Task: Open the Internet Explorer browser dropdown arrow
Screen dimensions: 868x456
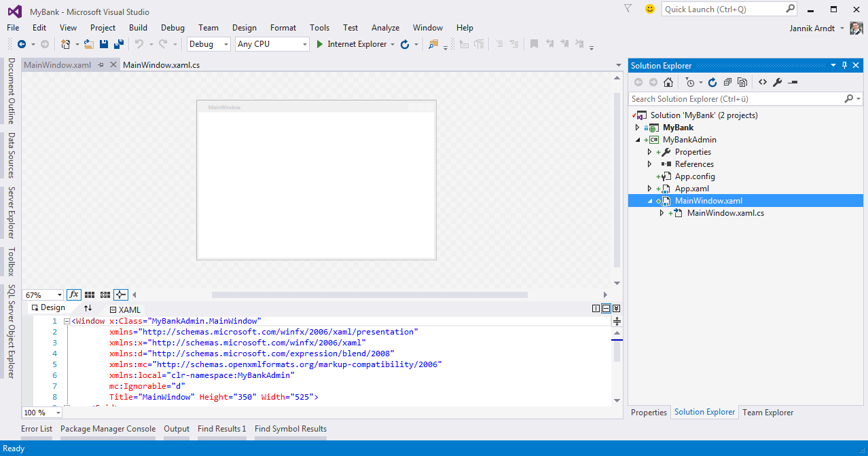Action: [393, 44]
